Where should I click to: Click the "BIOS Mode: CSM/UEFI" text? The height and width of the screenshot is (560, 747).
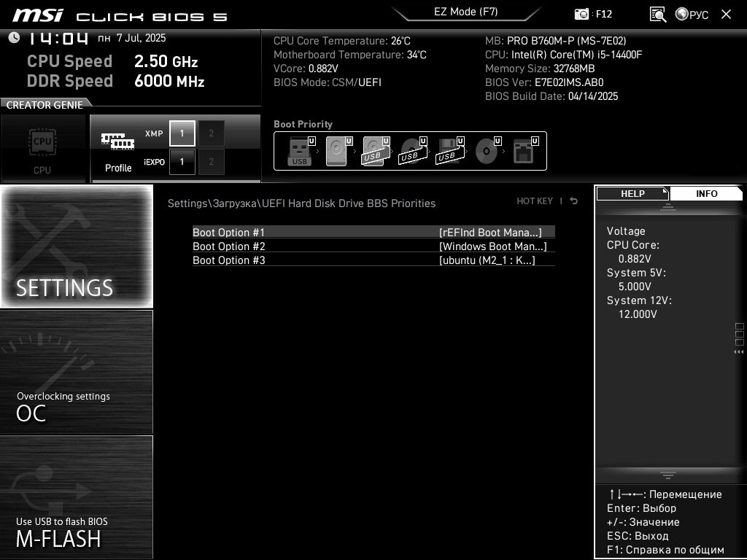[x=328, y=82]
